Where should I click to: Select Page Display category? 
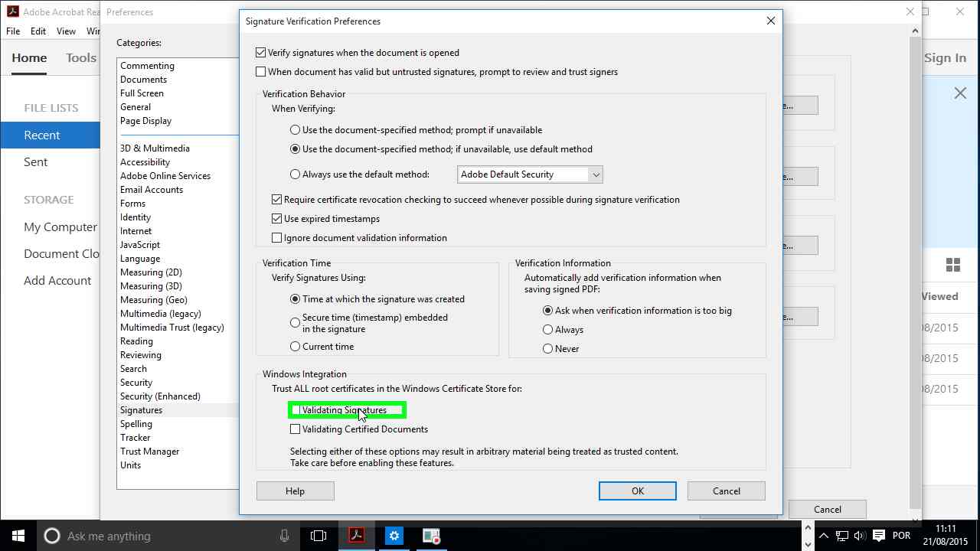[145, 121]
